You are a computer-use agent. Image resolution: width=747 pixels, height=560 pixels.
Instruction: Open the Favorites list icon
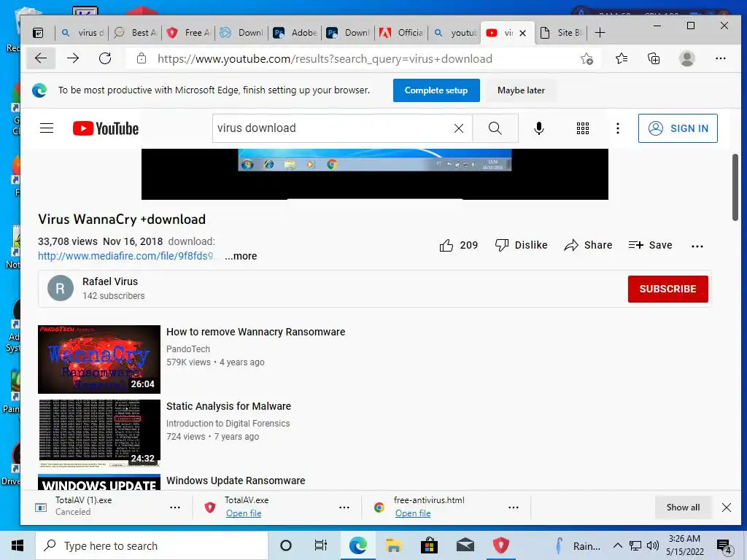point(622,58)
